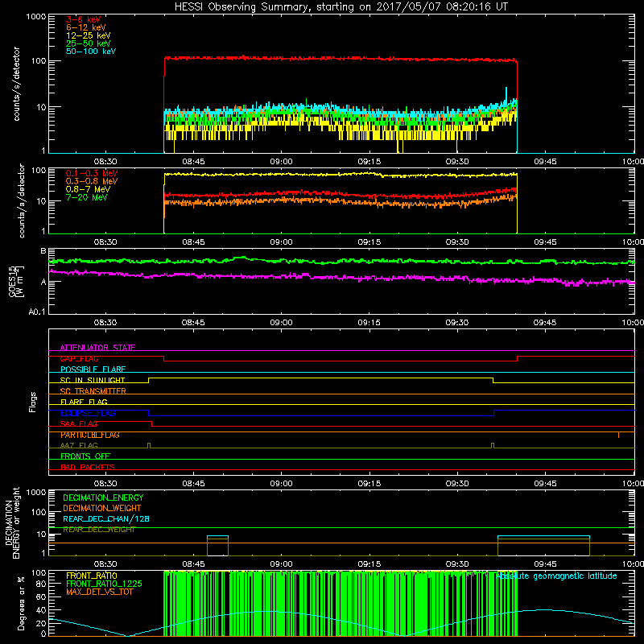Screen dimensions: 644x644
Task: Click the 'Degrees or %' axis title
Action: (21, 603)
